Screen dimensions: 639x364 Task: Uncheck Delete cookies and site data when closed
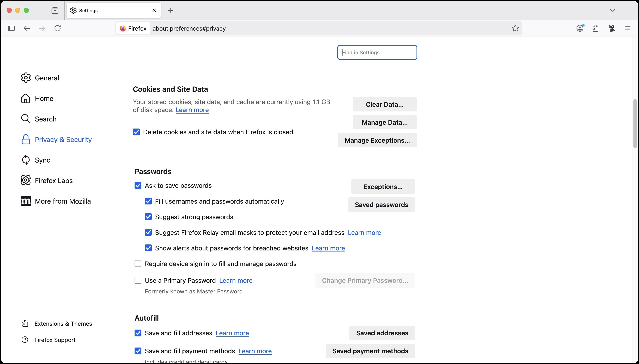(136, 132)
